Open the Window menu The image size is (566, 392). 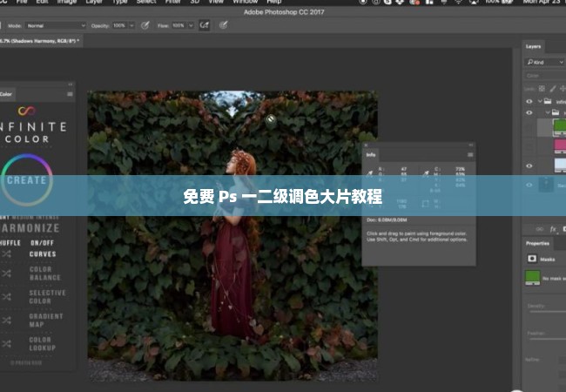point(245,2)
